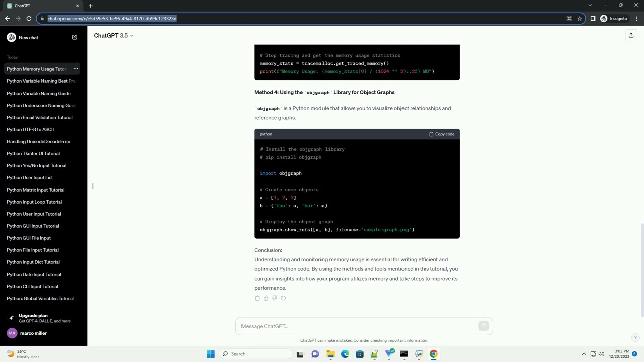Give thumbs up to the response
Viewport: 644px width, 362px height.
pyautogui.click(x=266, y=298)
